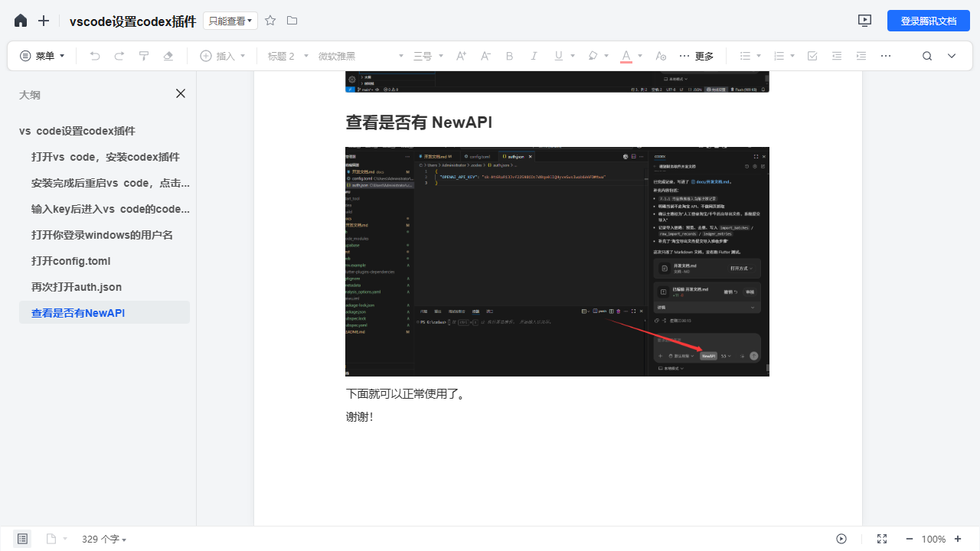Zoom out with the minus icon
The height and width of the screenshot is (551, 980).
910,539
